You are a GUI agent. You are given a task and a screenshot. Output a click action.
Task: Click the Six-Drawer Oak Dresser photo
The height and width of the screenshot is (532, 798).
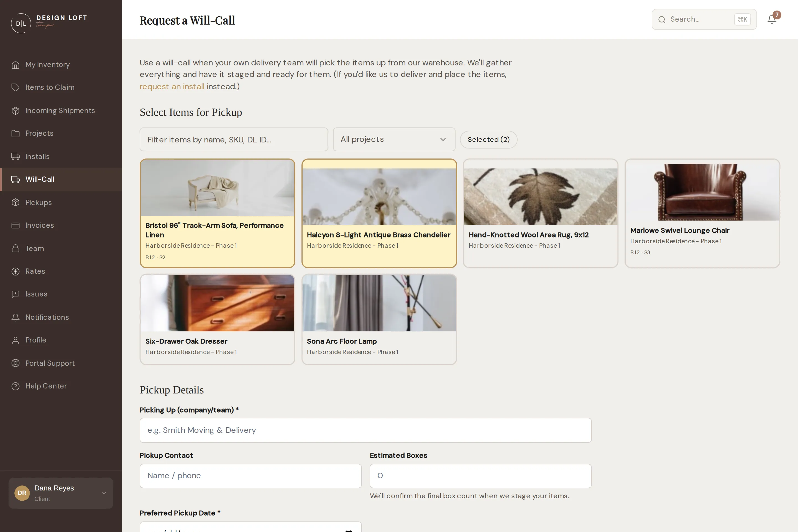[217, 303]
